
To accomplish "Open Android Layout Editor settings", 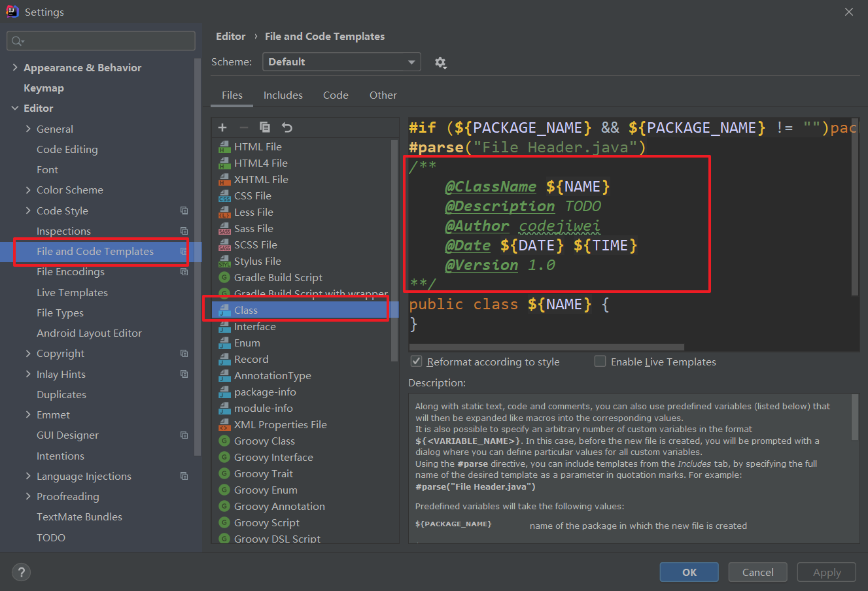I will (x=89, y=333).
